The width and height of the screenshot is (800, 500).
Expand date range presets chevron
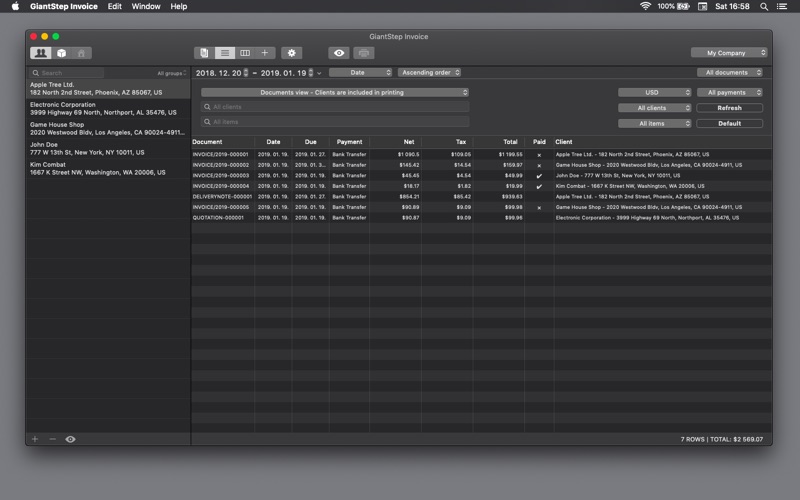click(319, 73)
